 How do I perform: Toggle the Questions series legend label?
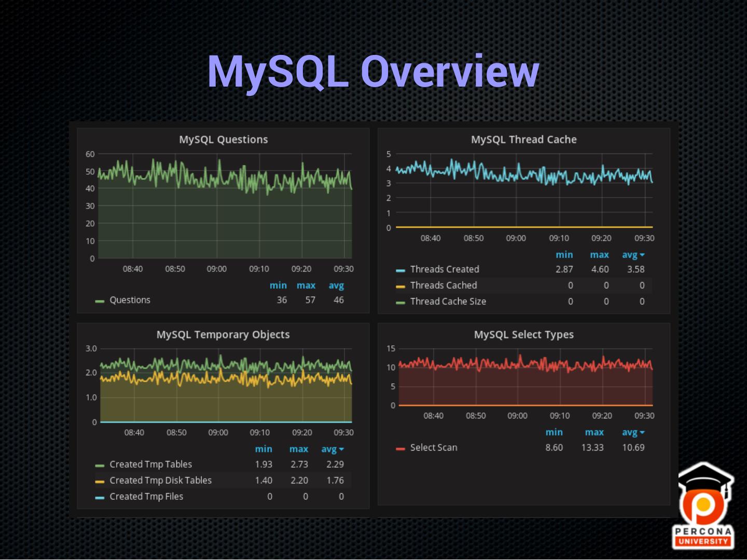pos(130,300)
